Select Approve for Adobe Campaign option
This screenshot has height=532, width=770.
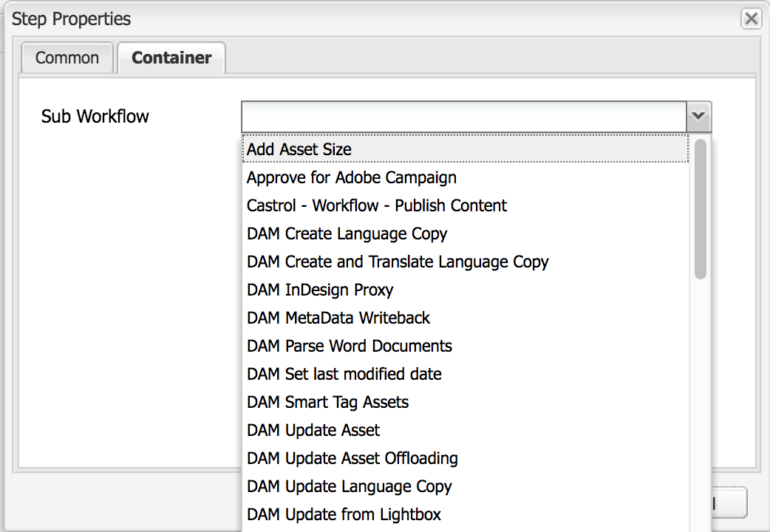tap(465, 177)
